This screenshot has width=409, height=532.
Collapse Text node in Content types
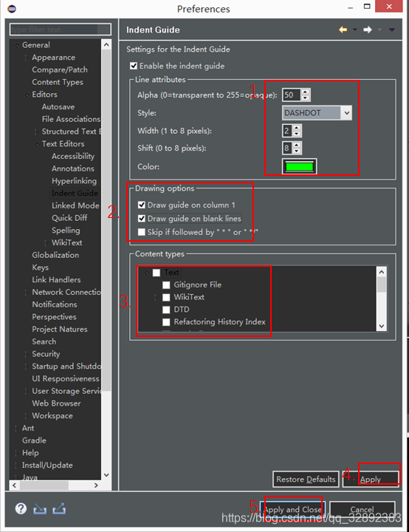click(146, 273)
